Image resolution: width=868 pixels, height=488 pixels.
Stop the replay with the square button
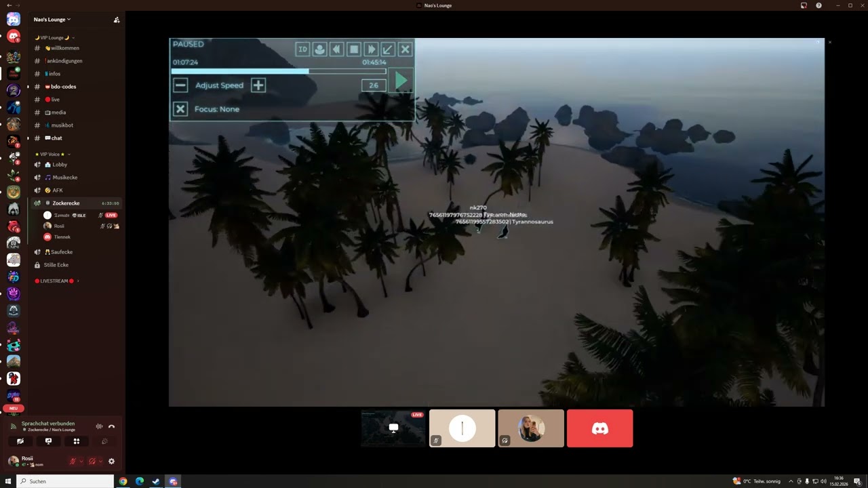pos(354,49)
